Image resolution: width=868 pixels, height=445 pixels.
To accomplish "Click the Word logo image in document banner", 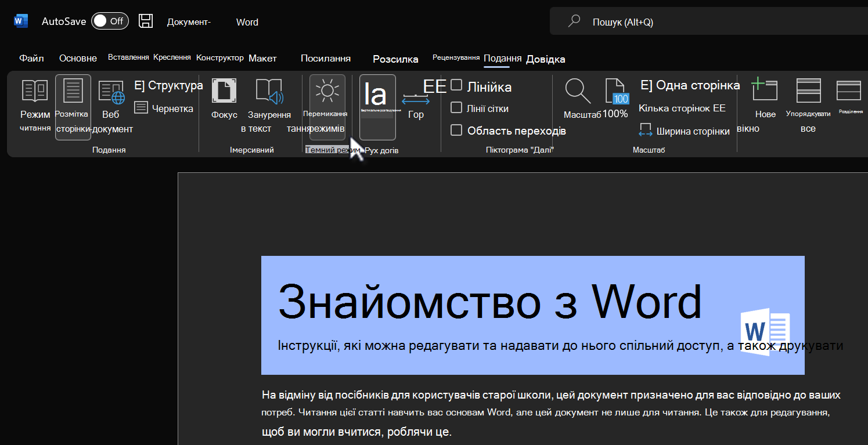I will tap(765, 331).
